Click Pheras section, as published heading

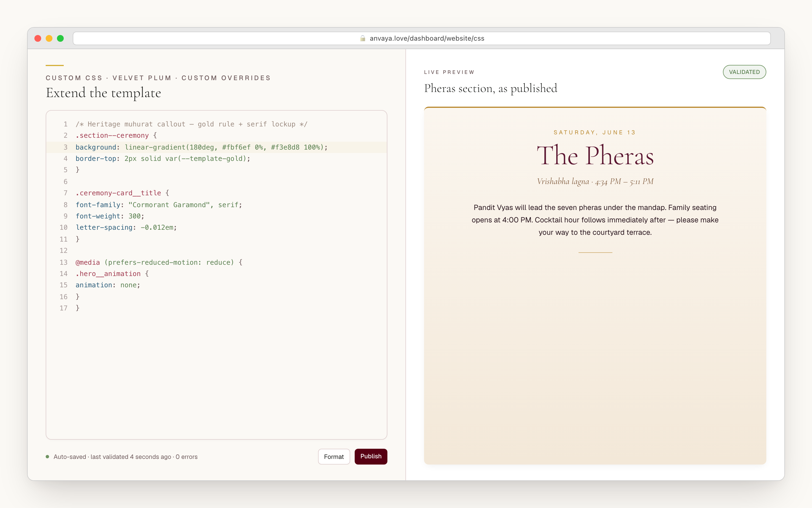point(491,88)
